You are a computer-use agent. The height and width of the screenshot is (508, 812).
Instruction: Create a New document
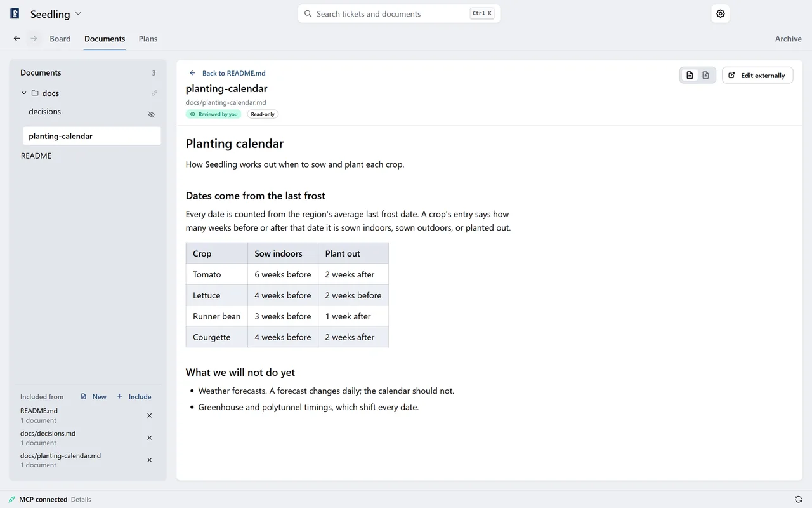pyautogui.click(x=93, y=397)
